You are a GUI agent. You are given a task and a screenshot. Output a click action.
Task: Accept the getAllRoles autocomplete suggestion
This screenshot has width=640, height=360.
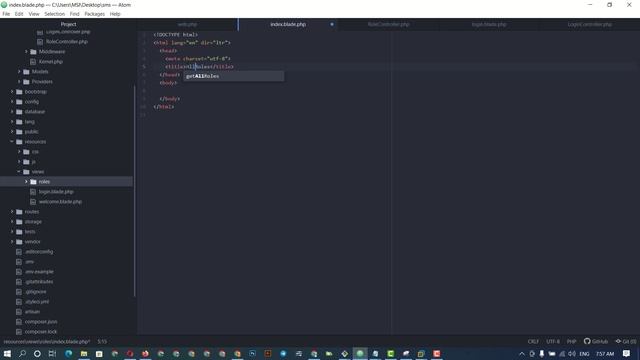[233, 76]
